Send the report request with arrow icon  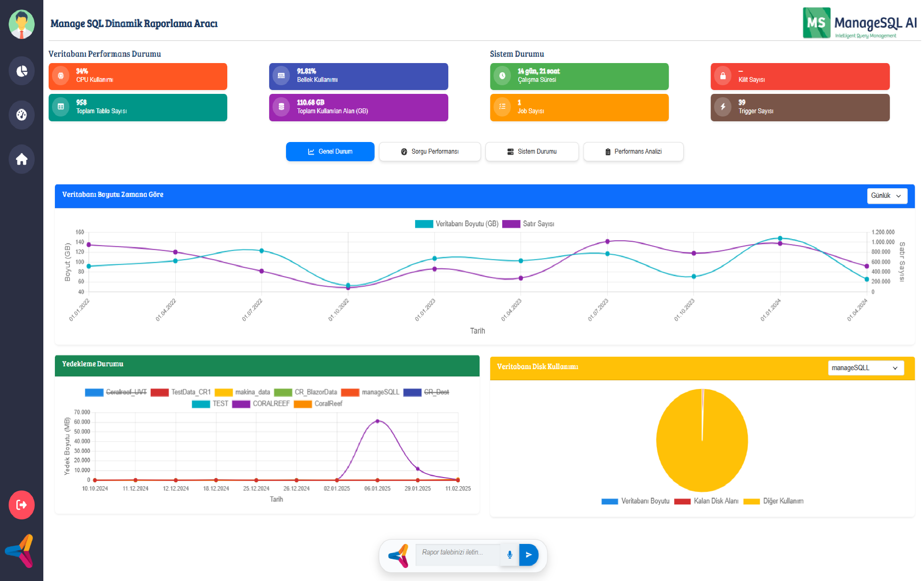click(529, 555)
